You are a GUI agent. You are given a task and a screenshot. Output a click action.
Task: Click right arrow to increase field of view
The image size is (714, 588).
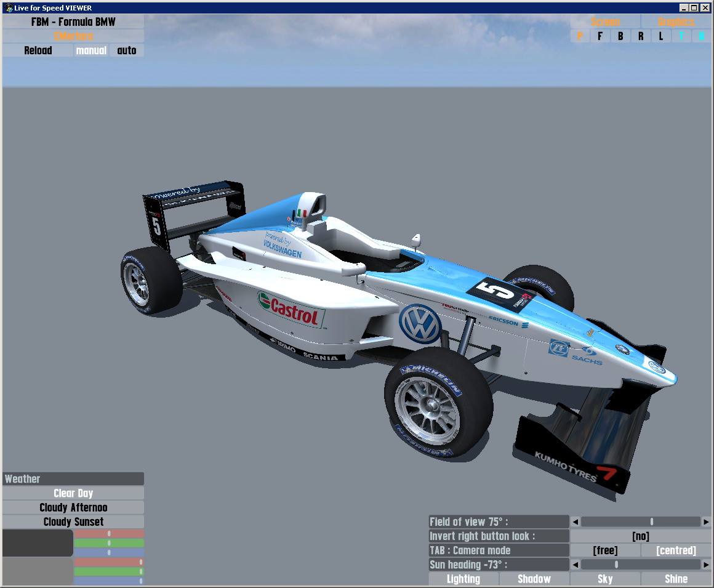click(706, 522)
